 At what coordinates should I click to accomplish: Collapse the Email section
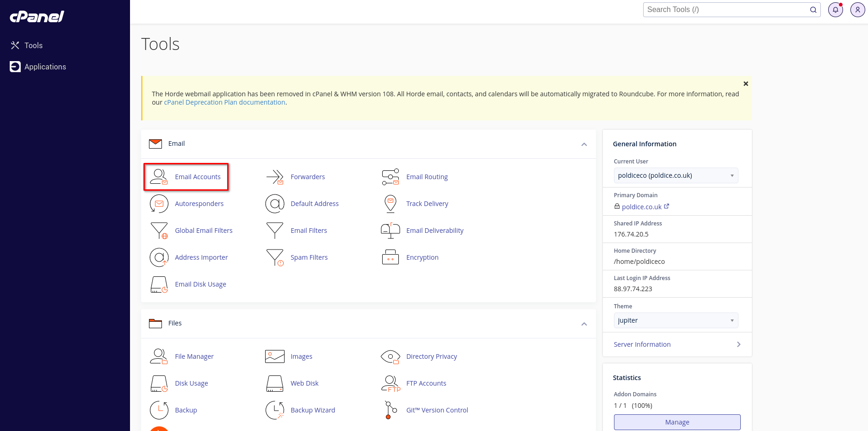pos(584,144)
